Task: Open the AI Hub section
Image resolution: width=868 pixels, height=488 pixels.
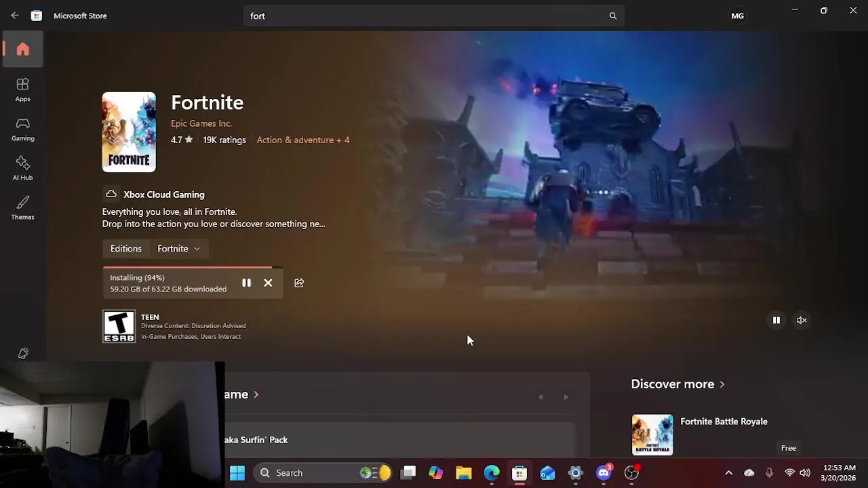Action: [x=23, y=168]
